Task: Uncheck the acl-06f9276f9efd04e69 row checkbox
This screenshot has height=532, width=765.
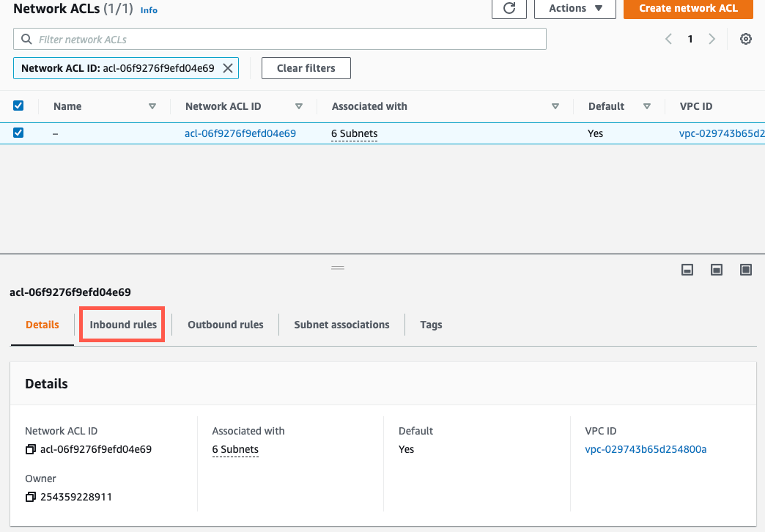Action: click(18, 133)
